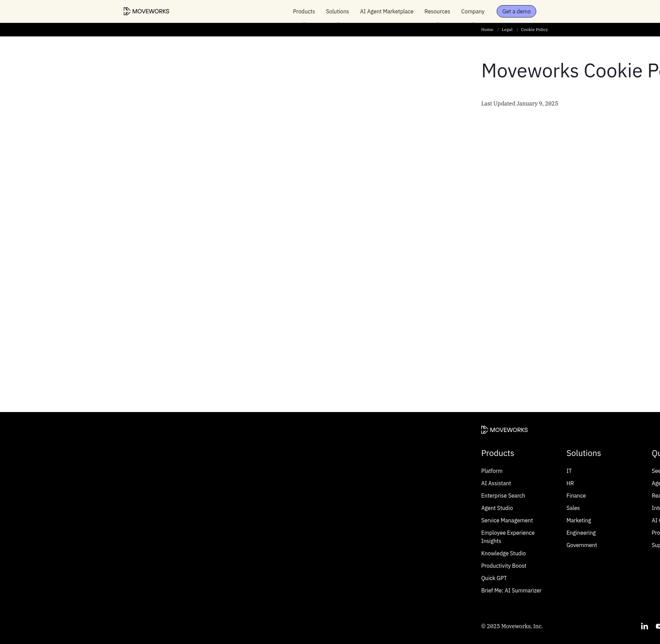Screen dimensions: 660x644
Task: Open Brief Me: AI Summarizer link
Action: [x=511, y=590]
